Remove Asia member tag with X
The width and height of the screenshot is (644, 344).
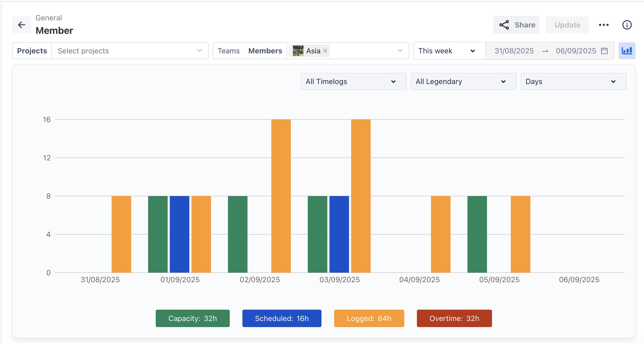pos(325,51)
